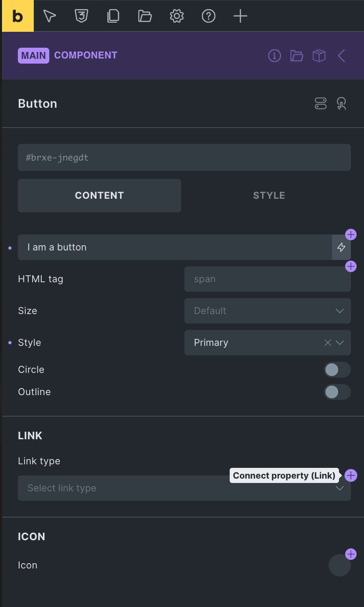Enable the Outline toggle

337,392
